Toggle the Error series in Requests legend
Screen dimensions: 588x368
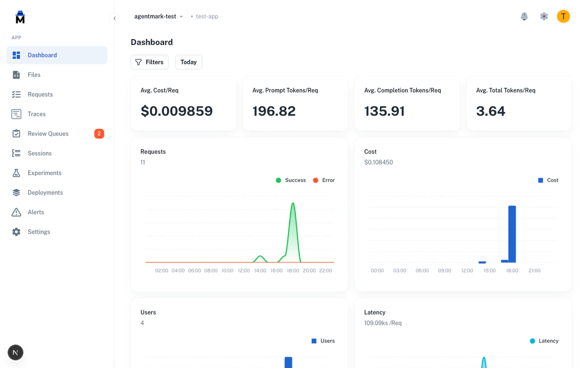pos(323,180)
